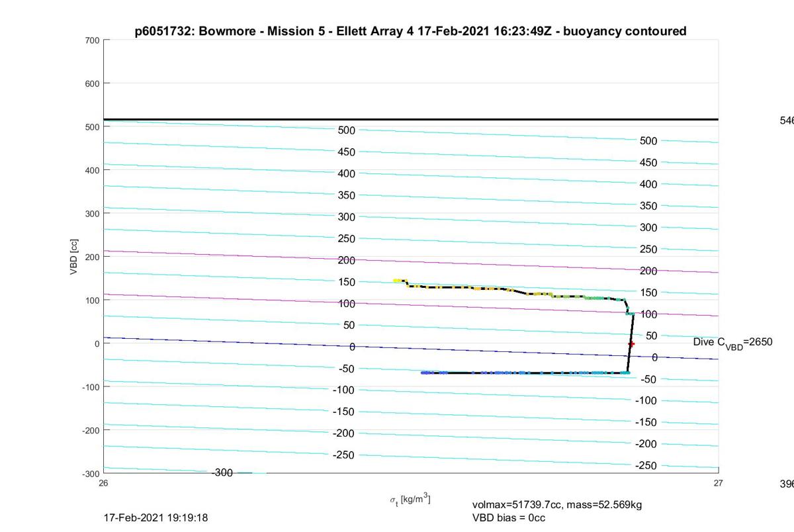The image size is (794, 532).
Task: Click the thick black horizontal line above the contours
Action: (411, 120)
